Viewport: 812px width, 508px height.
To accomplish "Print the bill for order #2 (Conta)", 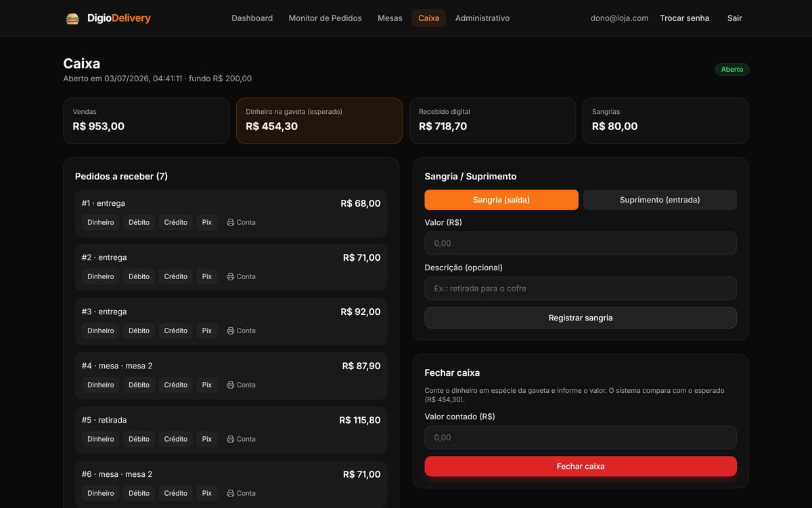I will tap(241, 276).
